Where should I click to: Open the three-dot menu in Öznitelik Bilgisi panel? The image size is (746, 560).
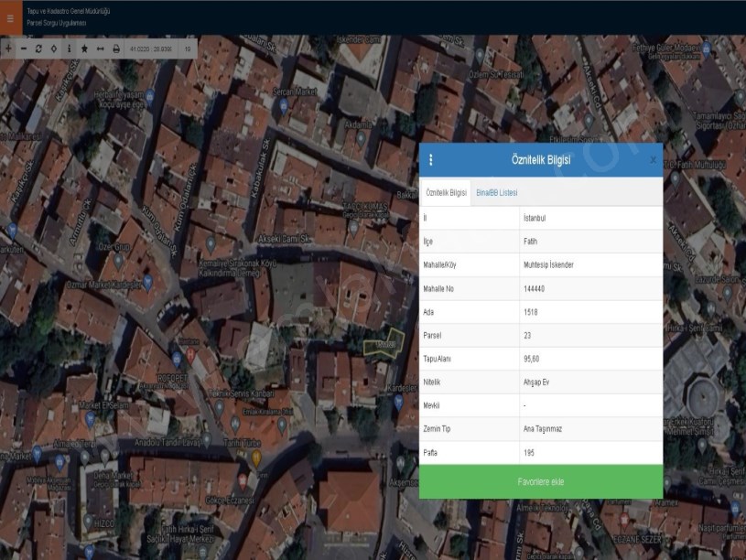[431, 160]
